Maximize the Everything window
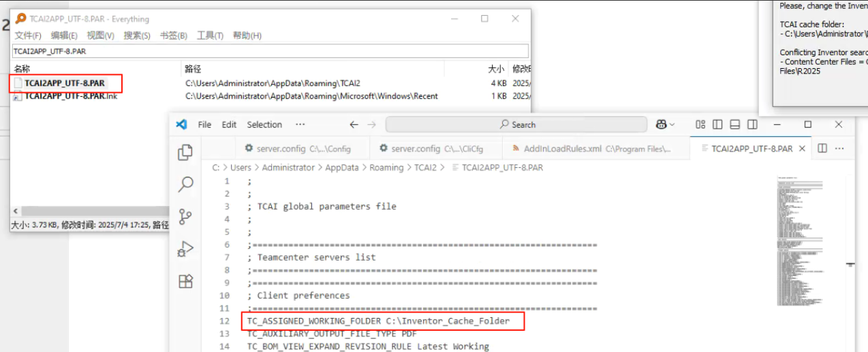The width and height of the screenshot is (868, 352). point(484,19)
